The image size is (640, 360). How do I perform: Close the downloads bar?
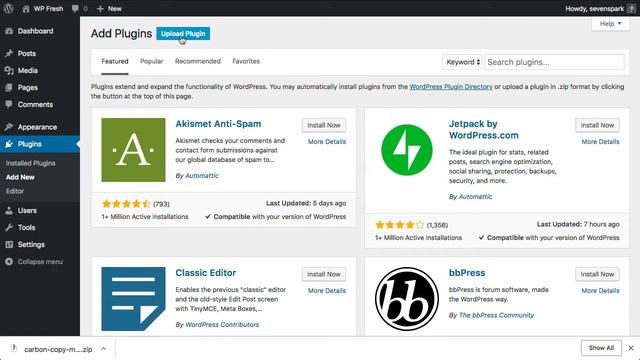[631, 348]
